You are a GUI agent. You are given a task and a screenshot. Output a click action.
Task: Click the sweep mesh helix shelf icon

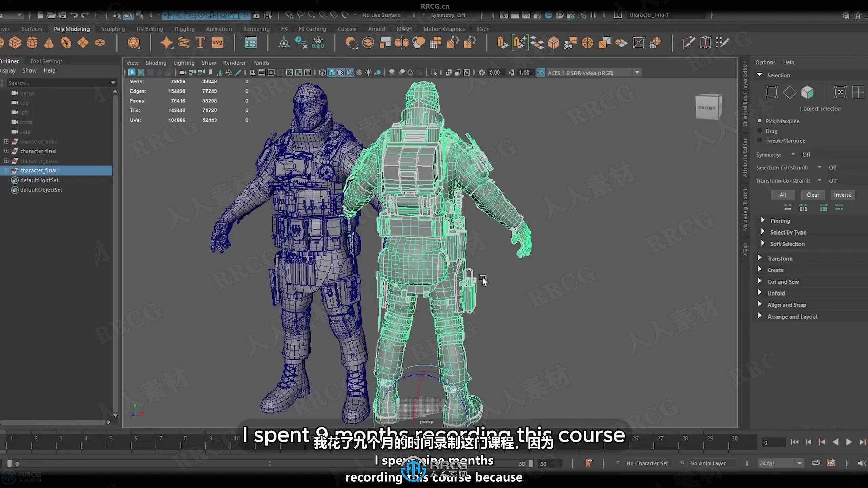[183, 43]
